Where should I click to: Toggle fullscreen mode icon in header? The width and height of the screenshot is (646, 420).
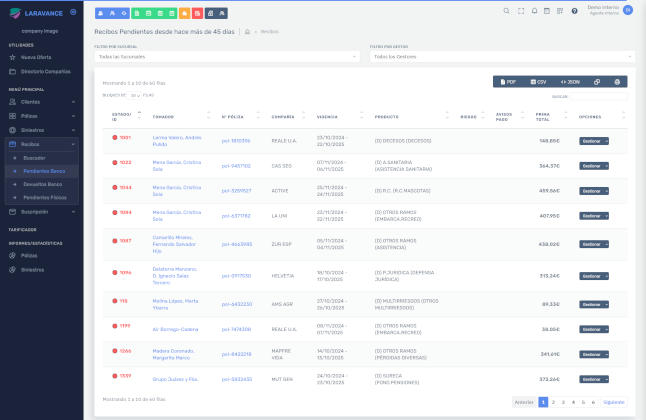(520, 10)
